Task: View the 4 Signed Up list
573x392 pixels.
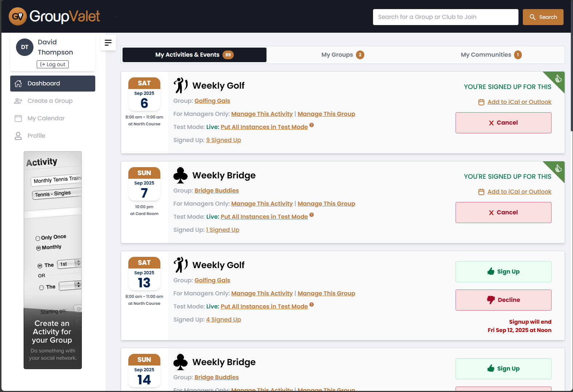Action: tap(224, 320)
